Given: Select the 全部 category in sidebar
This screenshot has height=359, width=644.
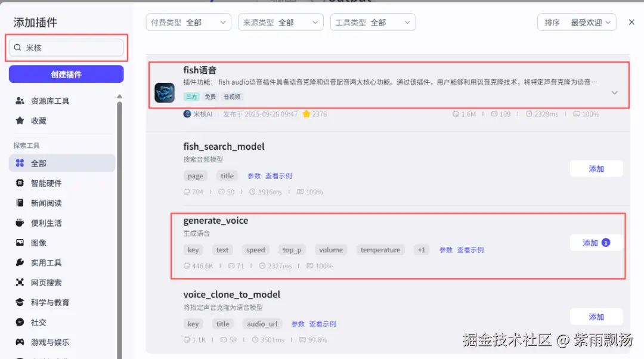Looking at the screenshot, I should [x=62, y=163].
